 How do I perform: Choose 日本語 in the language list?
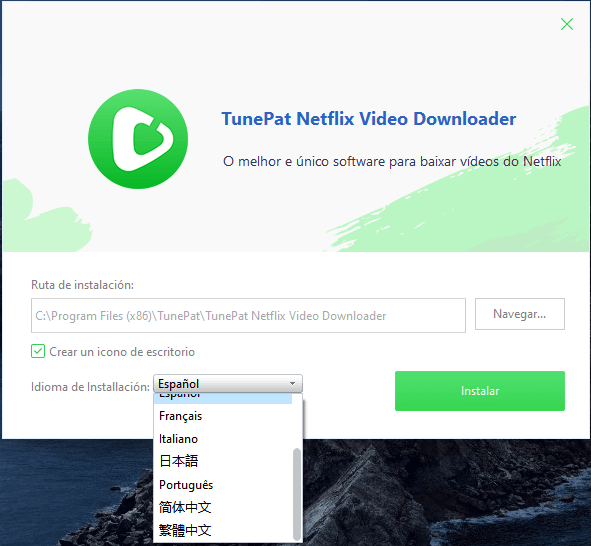(223, 461)
